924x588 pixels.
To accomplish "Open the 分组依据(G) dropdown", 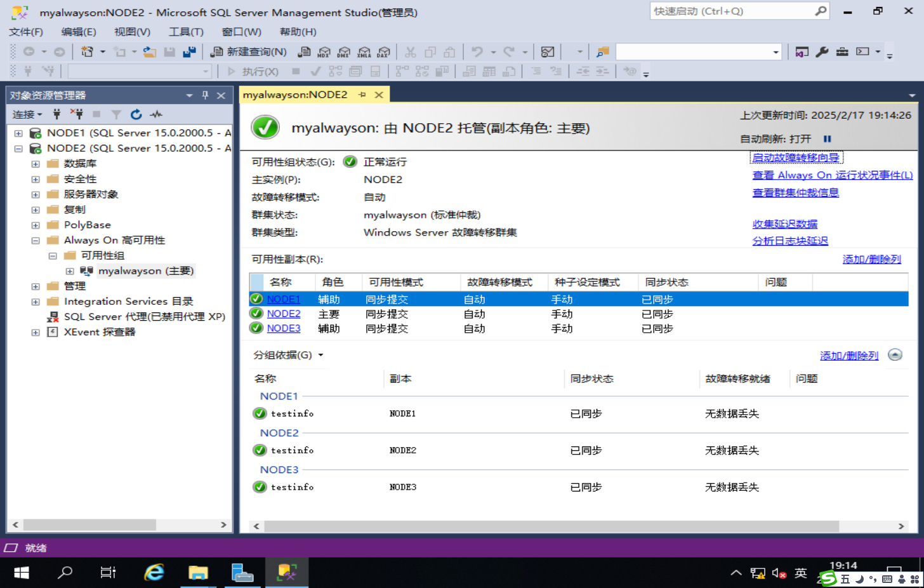I will 289,355.
